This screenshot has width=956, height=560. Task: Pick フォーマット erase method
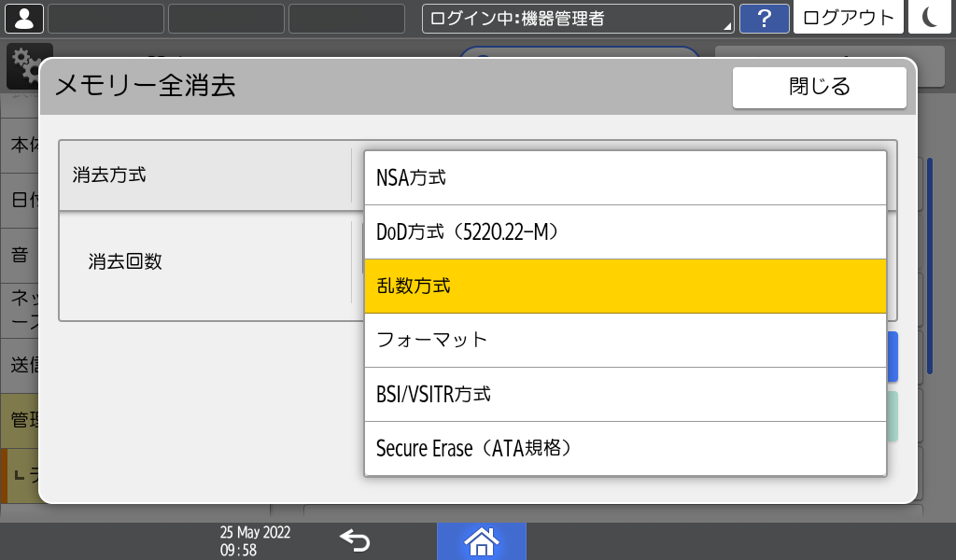pos(625,340)
